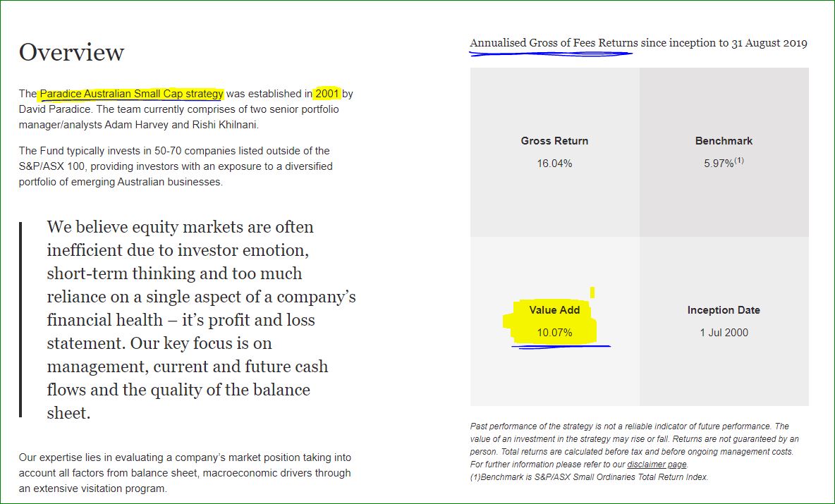Click the vertical bar beside the quote
The height and width of the screenshot is (504, 835).
pos(20,320)
